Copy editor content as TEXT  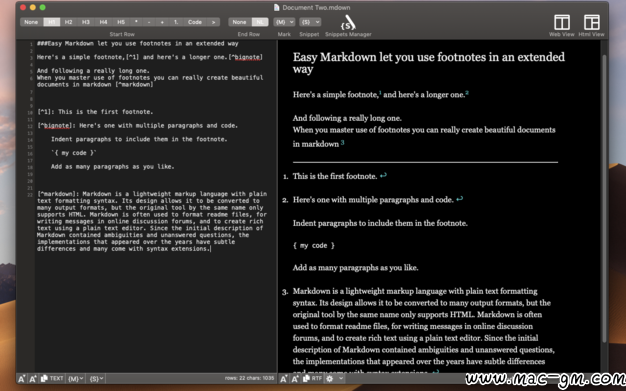point(52,378)
